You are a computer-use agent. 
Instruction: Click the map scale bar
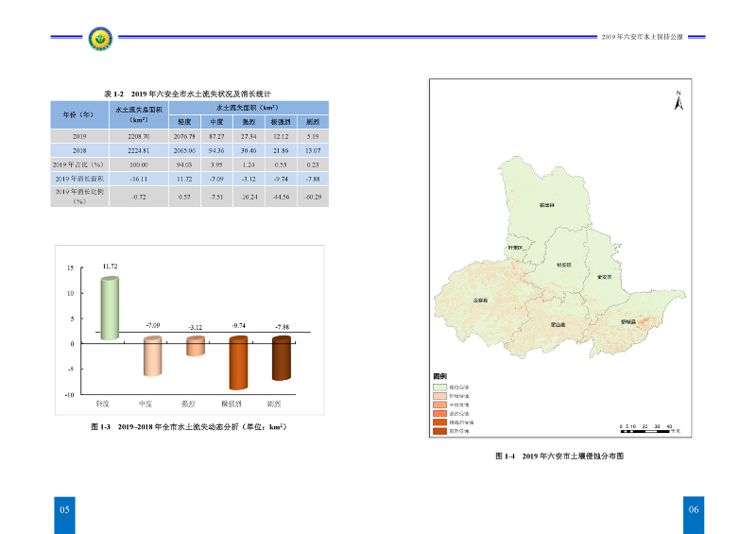[x=644, y=426]
